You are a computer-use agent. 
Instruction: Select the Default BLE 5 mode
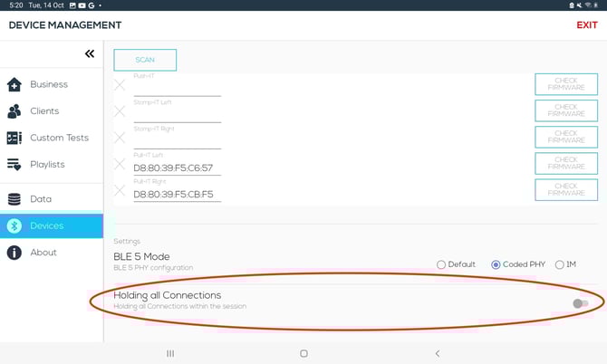[441, 264]
